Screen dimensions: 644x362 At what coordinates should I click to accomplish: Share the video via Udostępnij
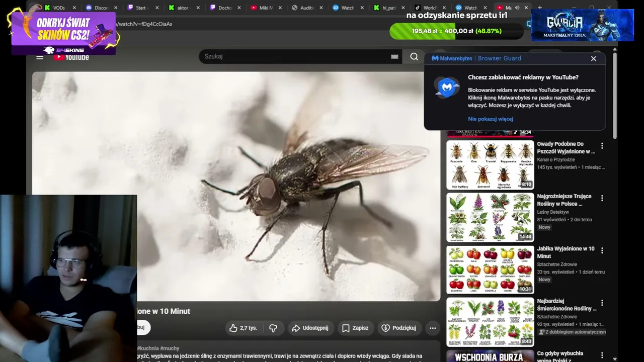pos(310,328)
